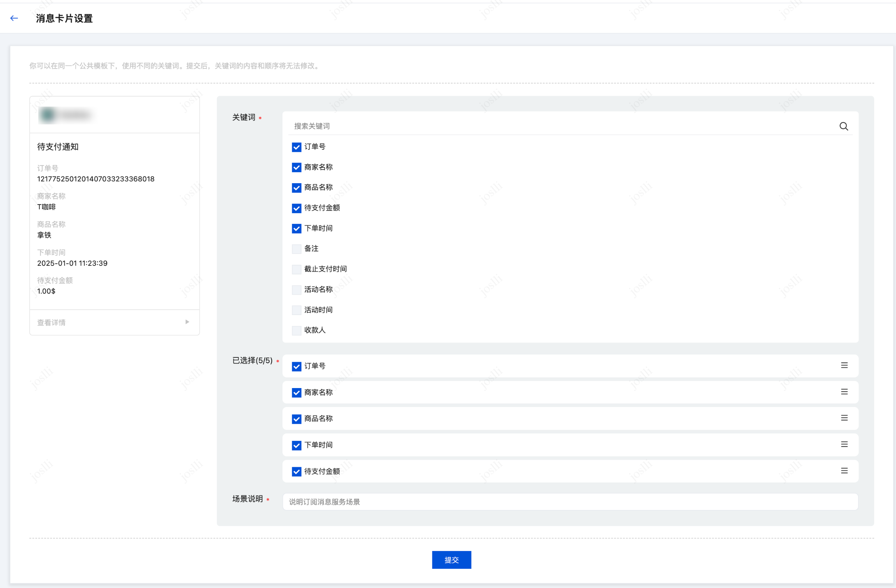Grab drag handle for selected 待支付金额 row

point(844,471)
